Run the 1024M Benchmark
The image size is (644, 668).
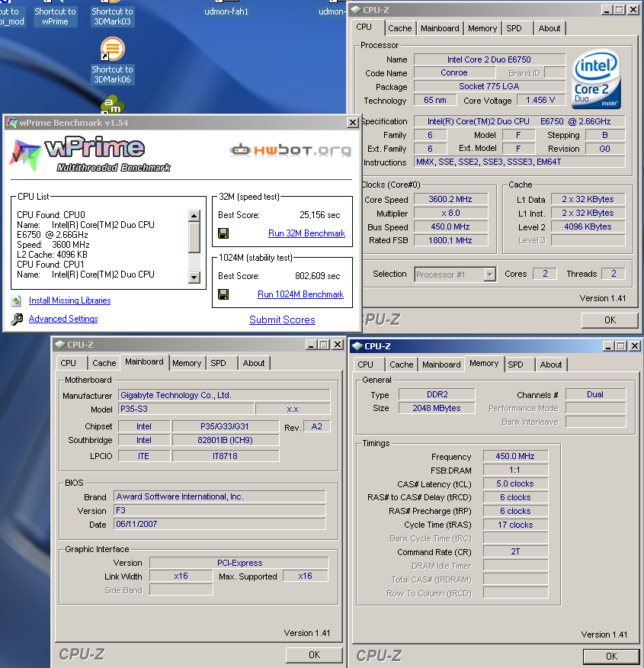click(300, 294)
